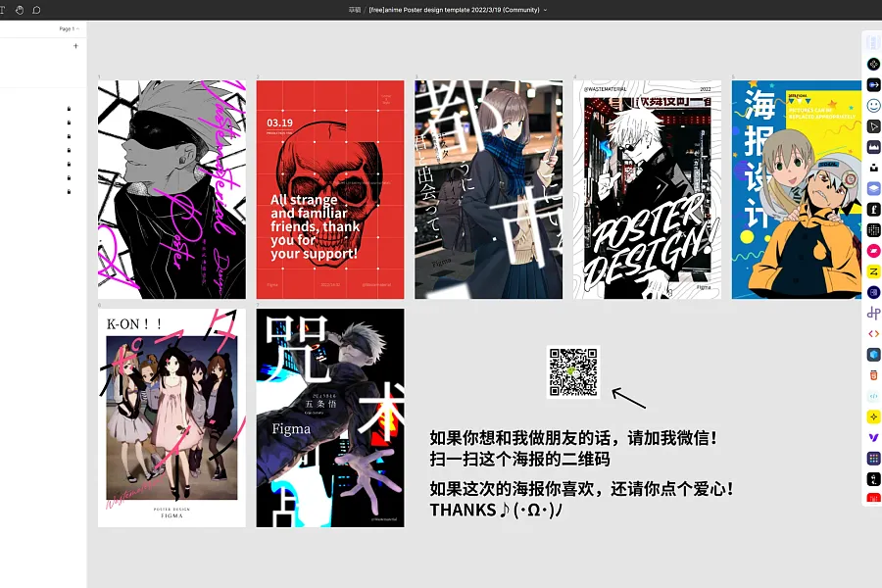The height and width of the screenshot is (588, 882).
Task: Open the dark blue arrow plugin icon
Action: (x=873, y=85)
